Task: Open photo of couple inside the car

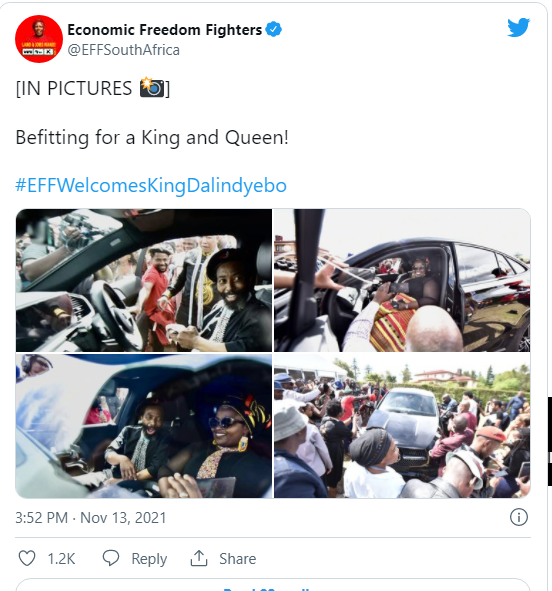Action: click(144, 426)
